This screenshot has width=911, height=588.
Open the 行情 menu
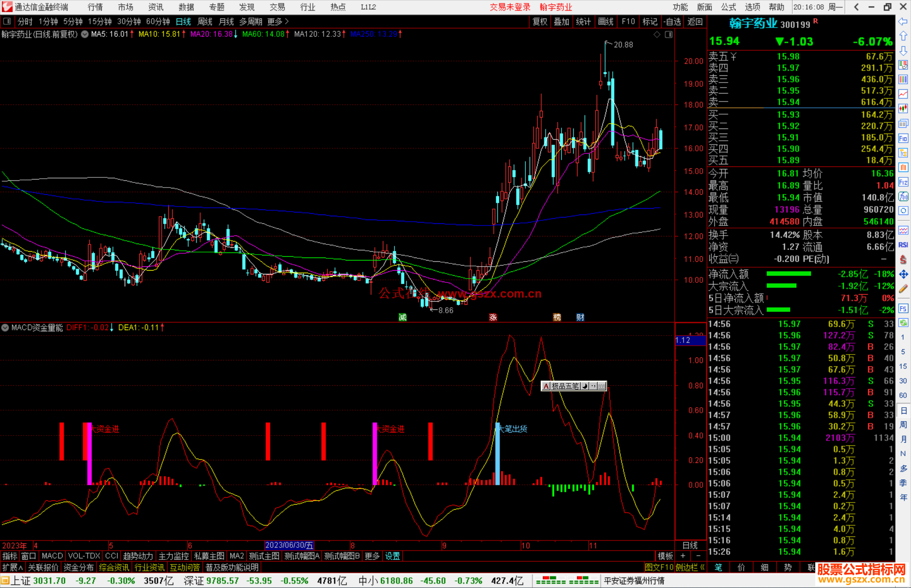(x=95, y=7)
